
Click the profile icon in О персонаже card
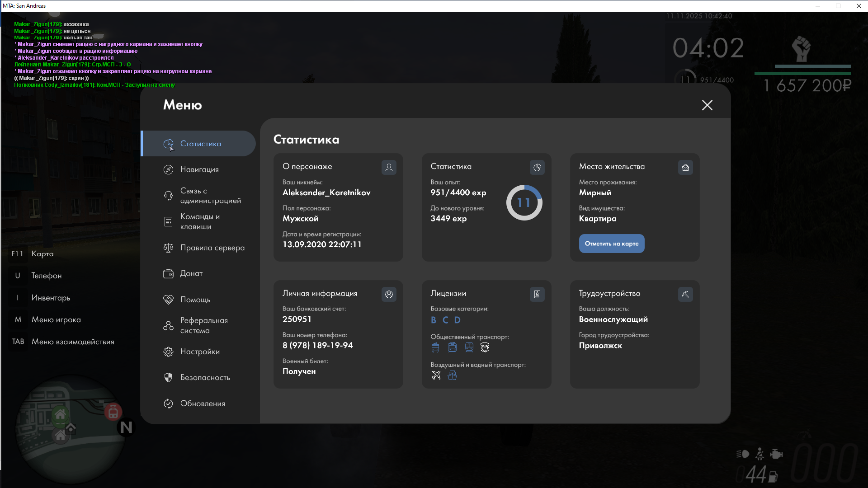(x=389, y=167)
